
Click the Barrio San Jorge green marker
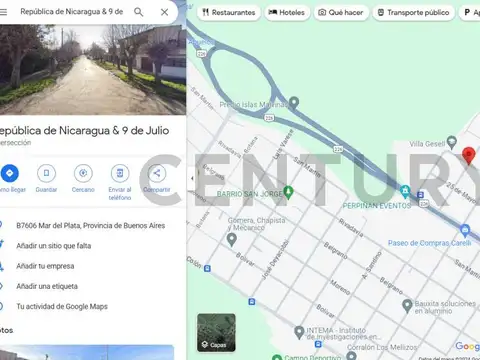[x=288, y=192]
